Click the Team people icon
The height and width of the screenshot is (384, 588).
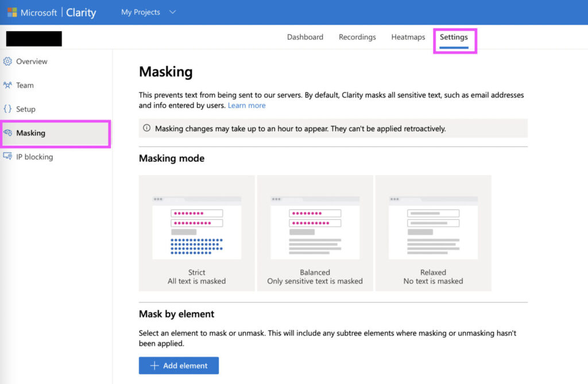(7, 86)
